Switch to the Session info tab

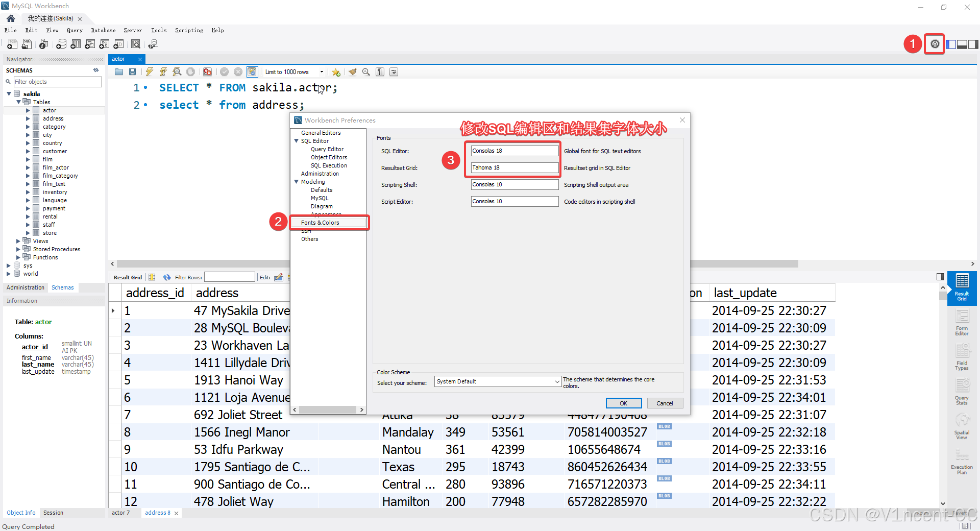pos(53,513)
